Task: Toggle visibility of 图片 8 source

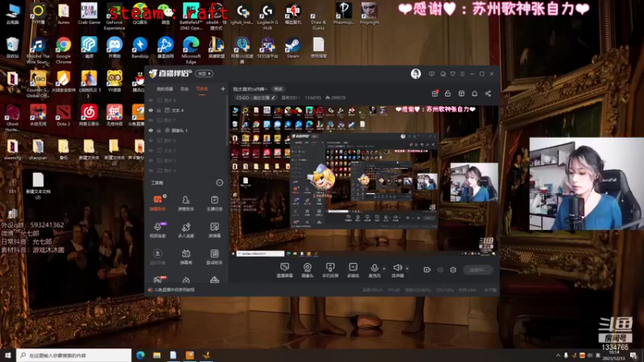Action: pos(151,100)
